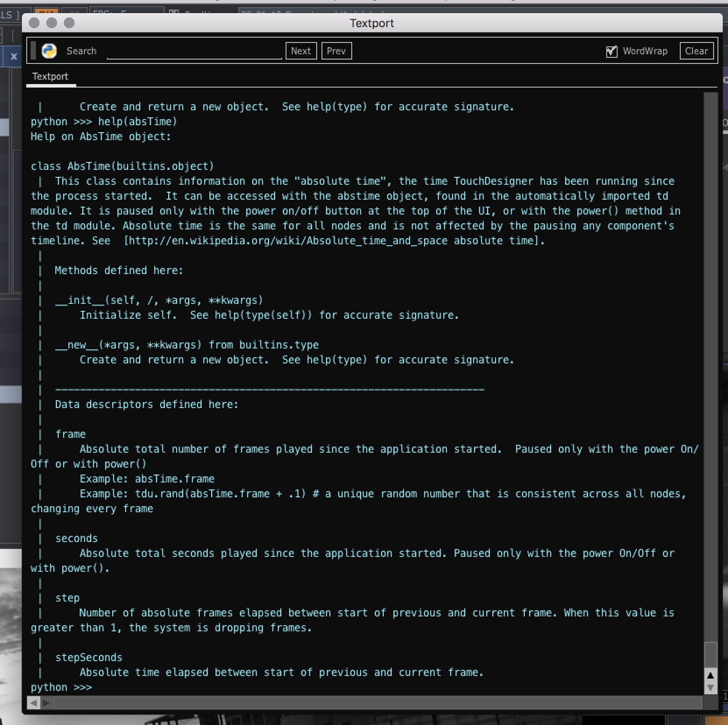Click the scroll-down arrow on the vertical scrollbar
Image resolution: width=728 pixels, height=725 pixels.
[710, 687]
